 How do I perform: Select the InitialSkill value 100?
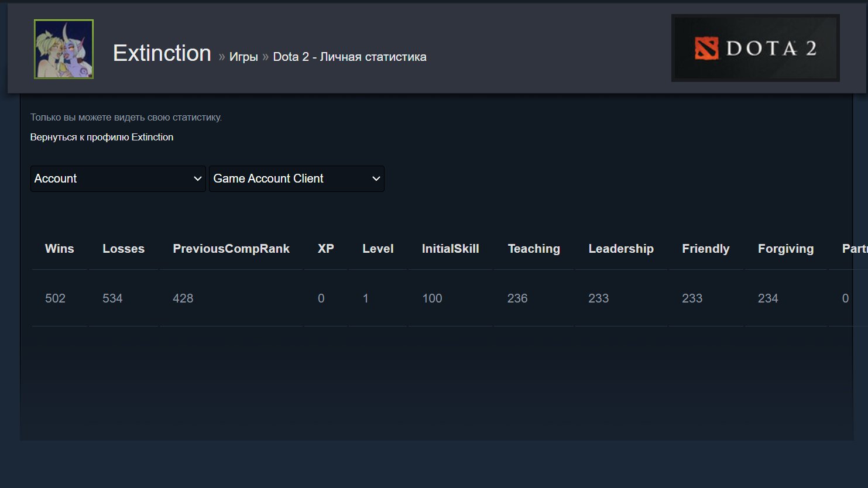coord(432,298)
